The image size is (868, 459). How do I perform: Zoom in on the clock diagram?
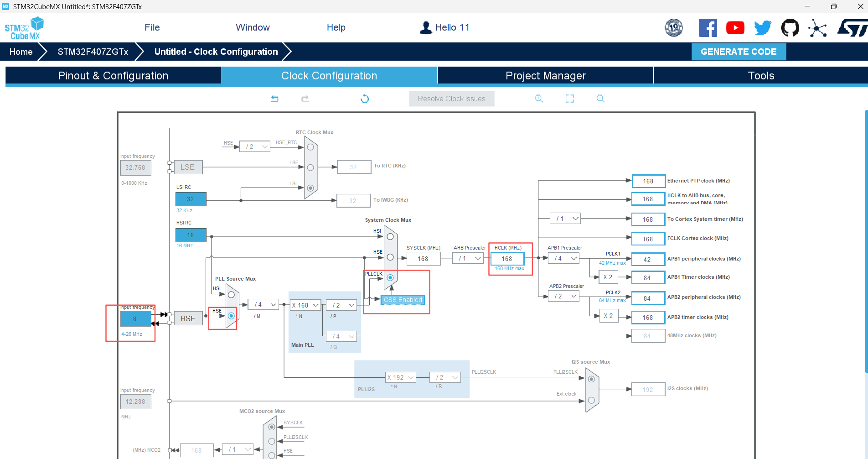tap(539, 99)
